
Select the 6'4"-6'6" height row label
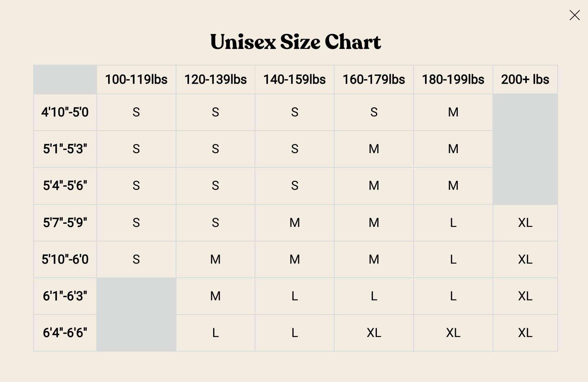[x=65, y=333]
